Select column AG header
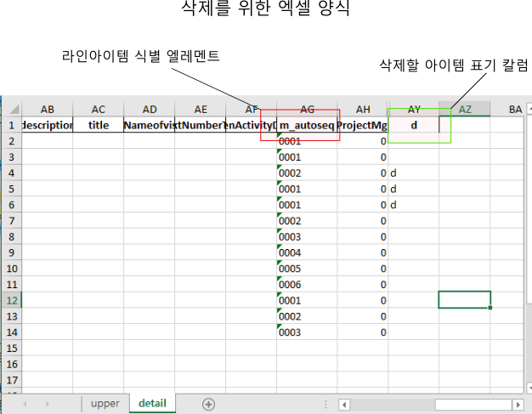The width and height of the screenshot is (532, 414). 307,110
